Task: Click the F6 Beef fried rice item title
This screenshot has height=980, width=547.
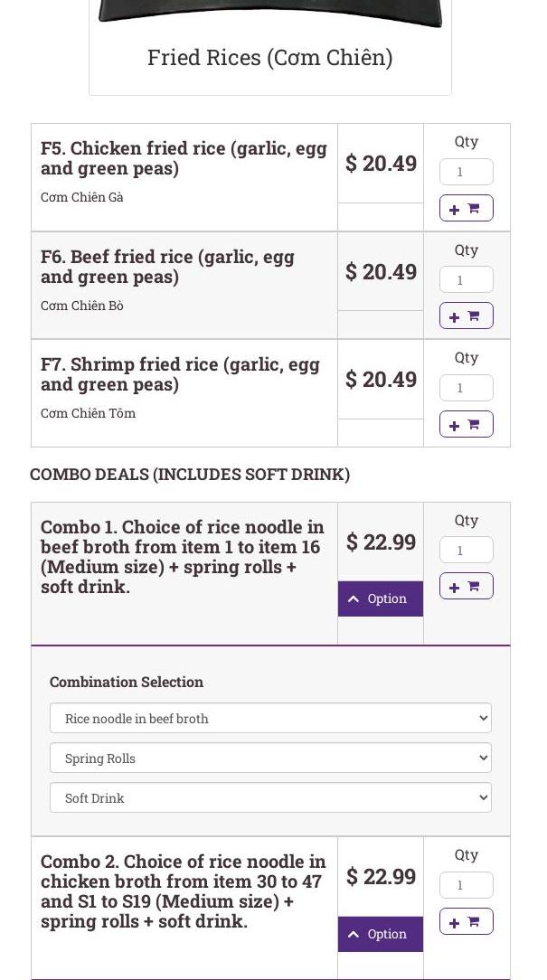Action: [167, 267]
